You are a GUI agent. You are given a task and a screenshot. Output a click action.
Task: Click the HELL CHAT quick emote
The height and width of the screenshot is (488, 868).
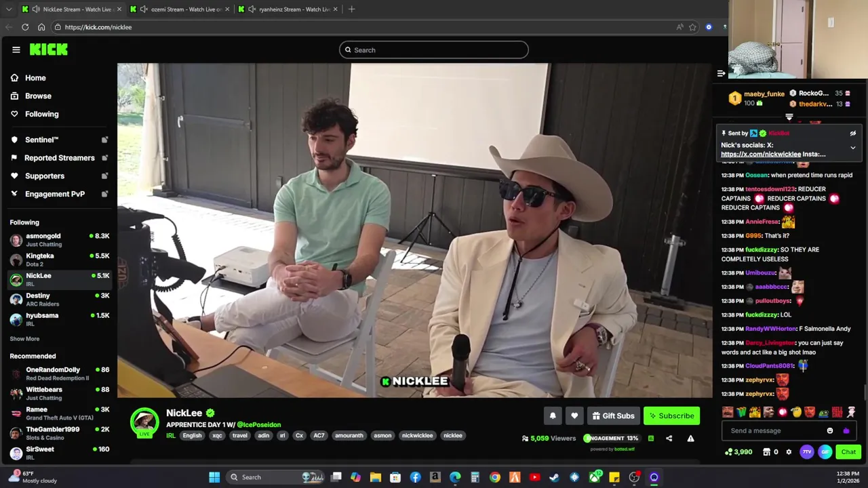click(x=837, y=412)
